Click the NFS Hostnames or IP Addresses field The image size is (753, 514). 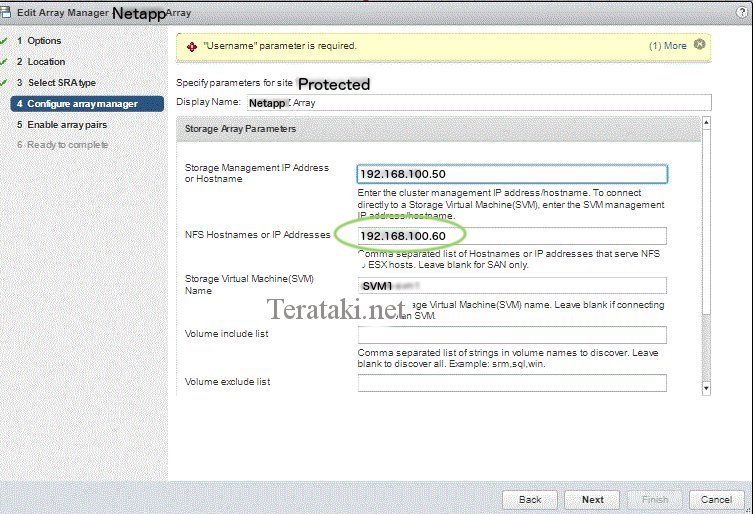(512, 236)
